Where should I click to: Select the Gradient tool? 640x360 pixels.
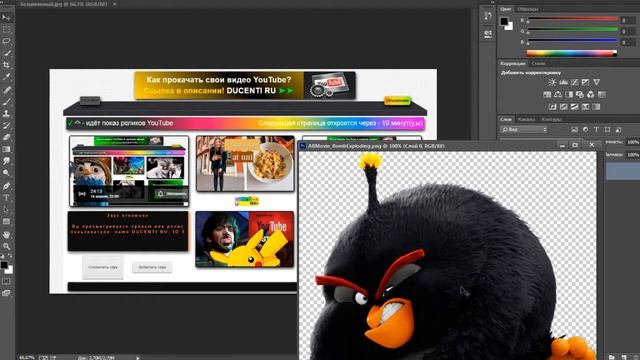tap(6, 149)
